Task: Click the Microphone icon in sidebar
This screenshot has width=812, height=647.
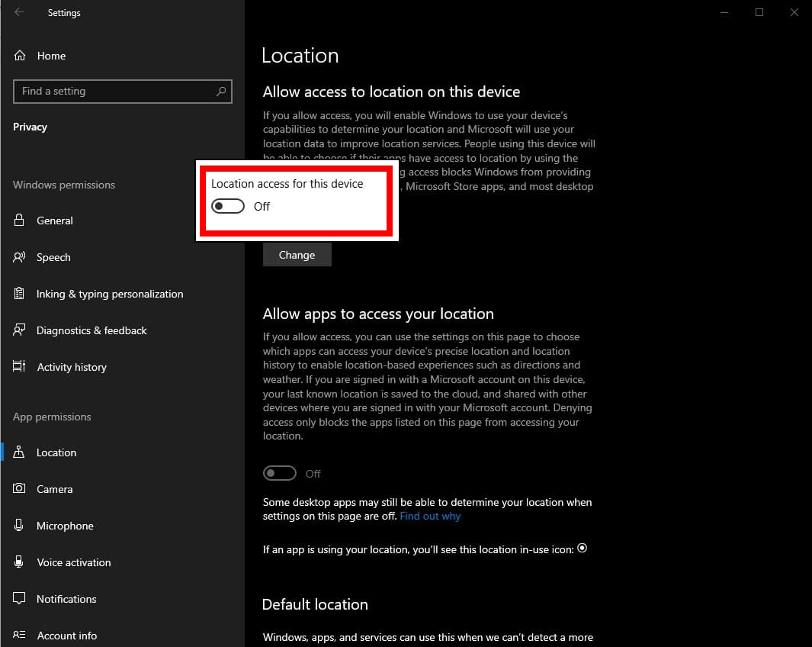Action: pos(20,526)
